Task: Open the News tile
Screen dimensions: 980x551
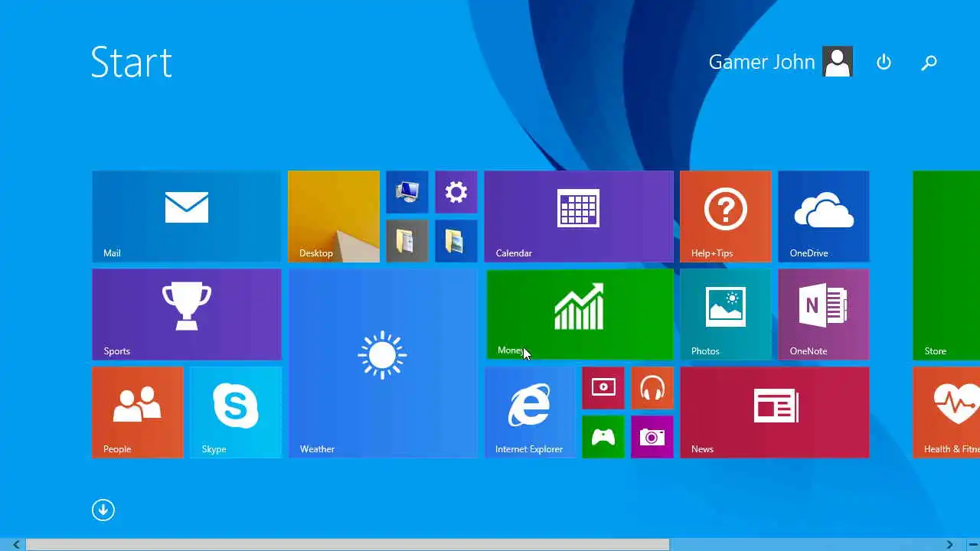Action: click(775, 412)
